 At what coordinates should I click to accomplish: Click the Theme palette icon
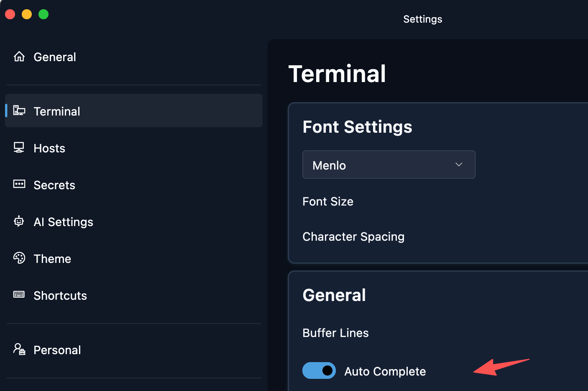(x=19, y=258)
